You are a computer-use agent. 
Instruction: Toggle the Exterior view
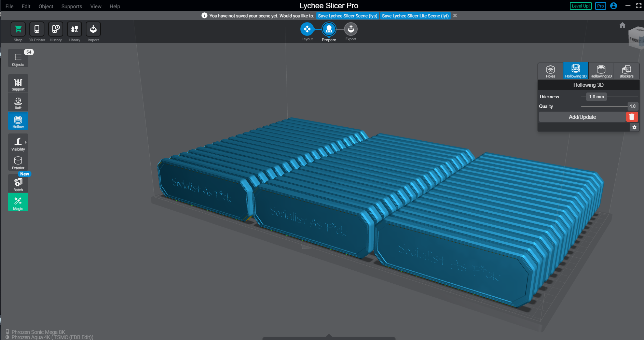pos(18,162)
